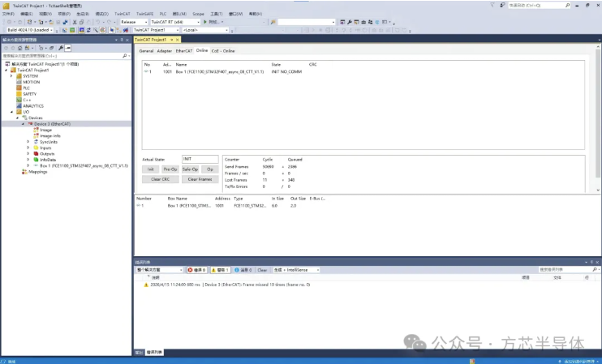Select the Mappings tree item

37,172
